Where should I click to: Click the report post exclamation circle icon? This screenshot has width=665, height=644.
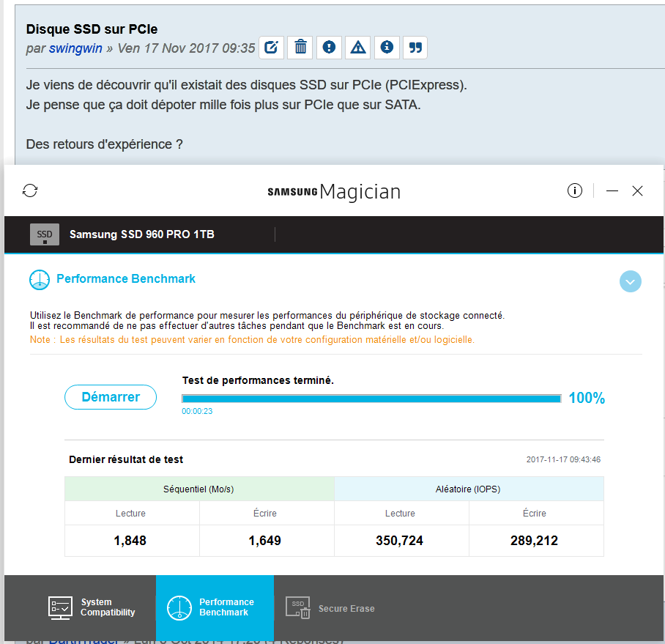(329, 48)
